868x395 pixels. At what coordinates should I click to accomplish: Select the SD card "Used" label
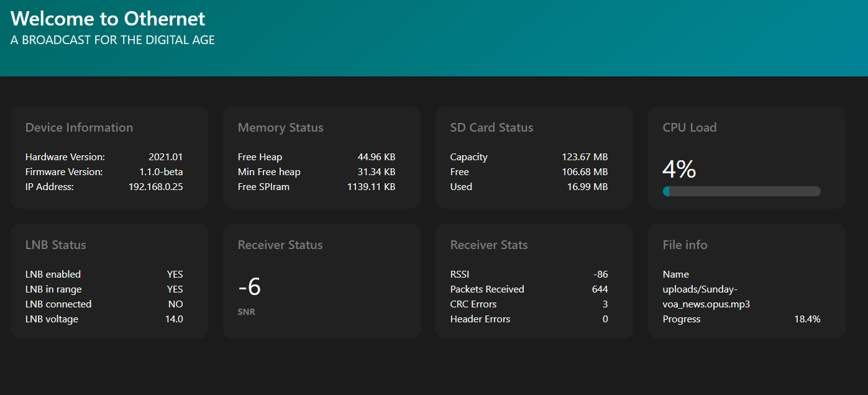[x=461, y=187]
